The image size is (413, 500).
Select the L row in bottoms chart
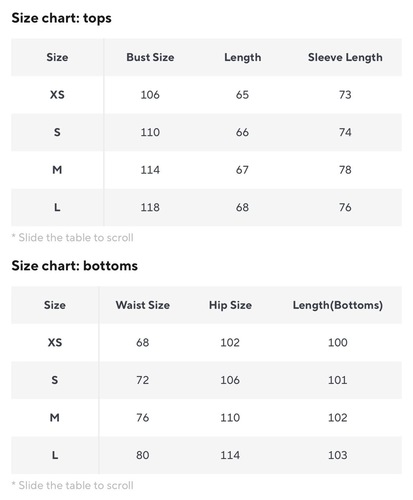pos(206,455)
